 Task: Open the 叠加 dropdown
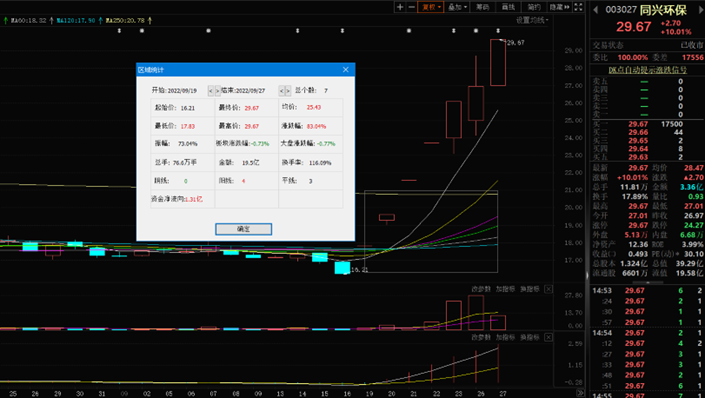pyautogui.click(x=457, y=7)
